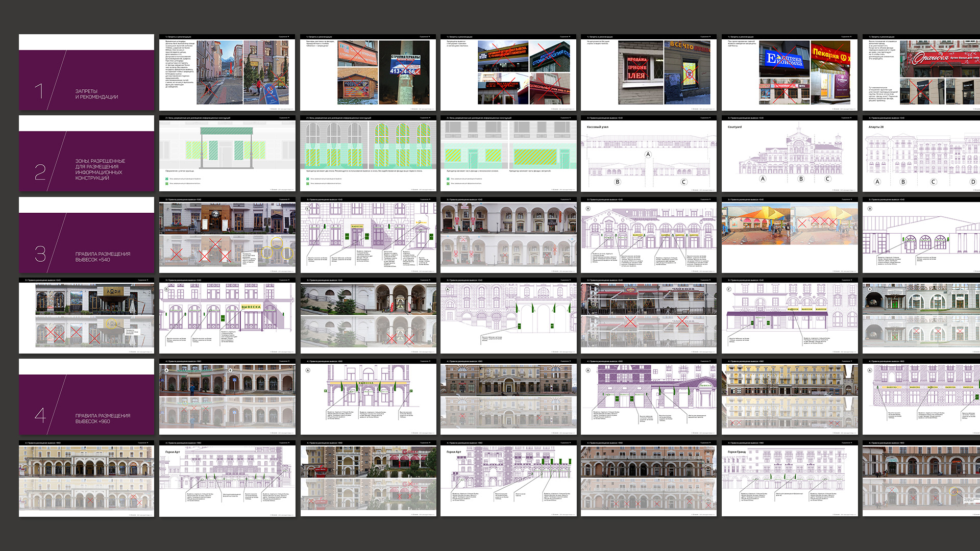Open slide with "СТРОЙМАТЕРИАЛЫ" pole advertisement
This screenshot has width=980, height=551.
(368, 72)
